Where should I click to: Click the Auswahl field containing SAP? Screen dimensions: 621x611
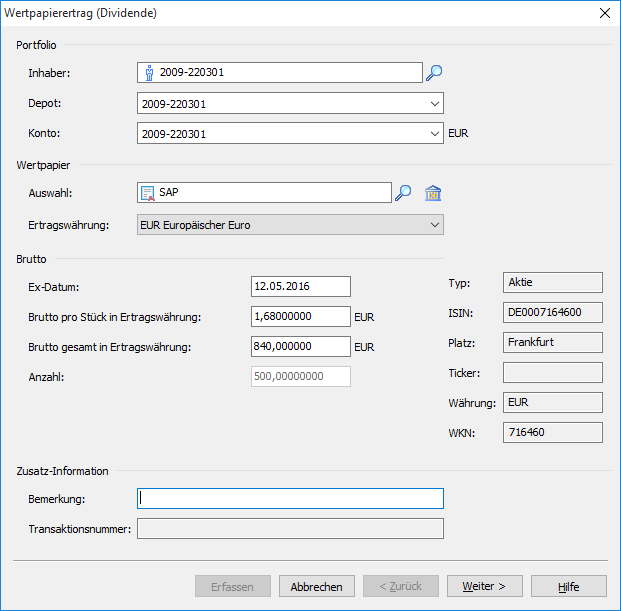coord(270,193)
